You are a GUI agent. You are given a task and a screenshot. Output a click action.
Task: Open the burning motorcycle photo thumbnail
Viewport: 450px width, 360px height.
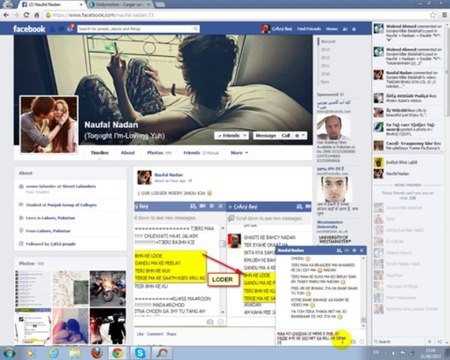108,289
